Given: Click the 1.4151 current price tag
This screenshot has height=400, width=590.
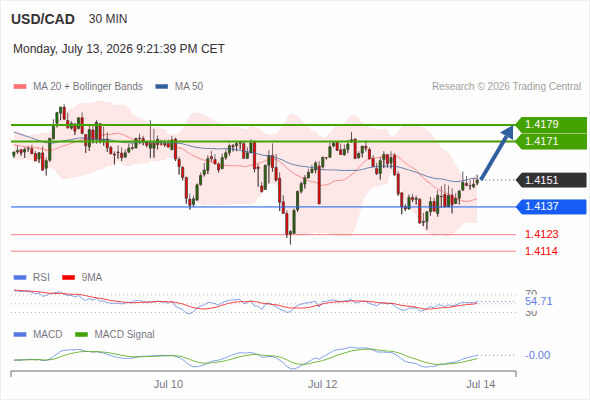Looking at the screenshot, I should point(551,180).
